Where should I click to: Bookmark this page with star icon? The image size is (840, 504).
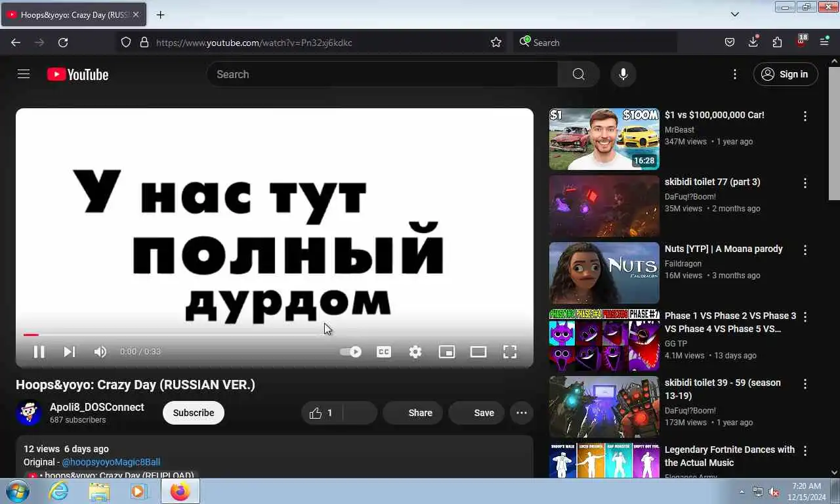[496, 43]
